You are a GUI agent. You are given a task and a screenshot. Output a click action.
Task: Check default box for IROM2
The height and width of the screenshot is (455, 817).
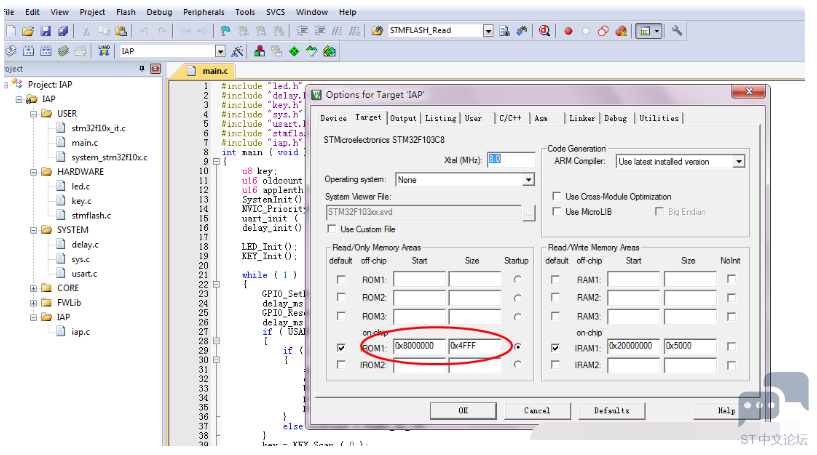point(341,365)
